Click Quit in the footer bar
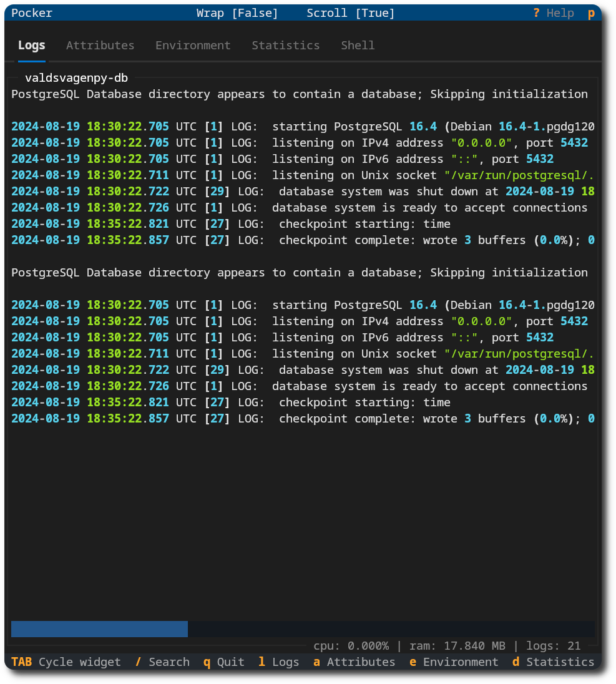The width and height of the screenshot is (616, 684). pos(223,662)
